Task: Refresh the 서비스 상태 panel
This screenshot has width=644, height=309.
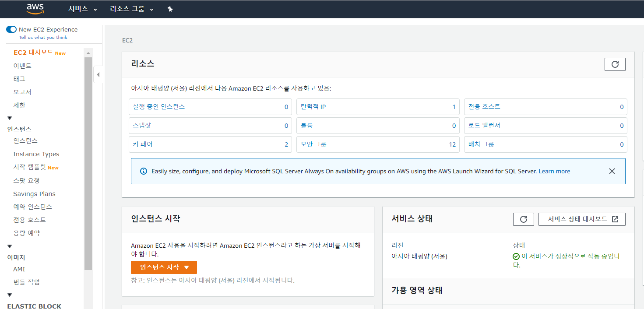Action: pyautogui.click(x=523, y=219)
